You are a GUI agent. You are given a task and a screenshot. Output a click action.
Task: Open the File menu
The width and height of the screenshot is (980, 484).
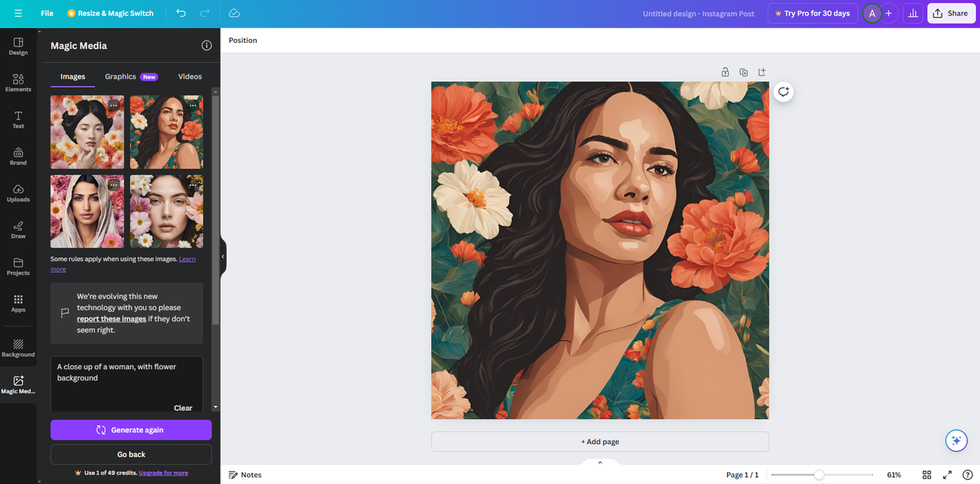point(47,13)
